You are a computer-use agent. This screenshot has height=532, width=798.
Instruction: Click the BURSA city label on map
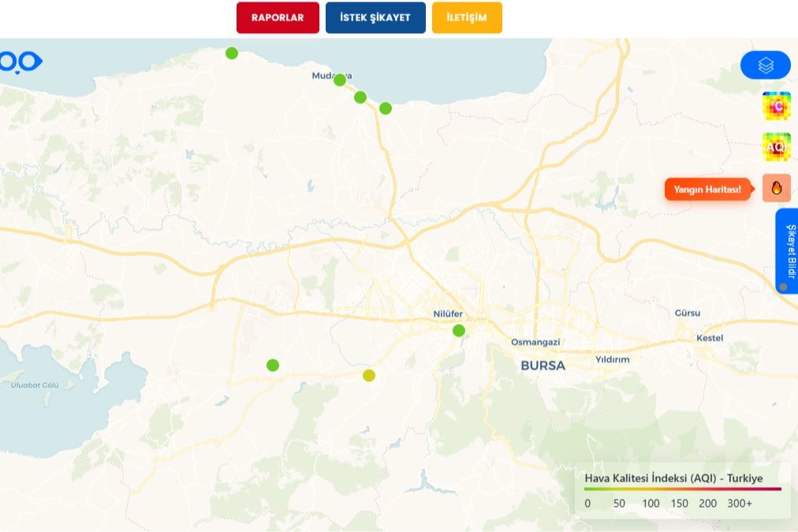[x=543, y=366]
